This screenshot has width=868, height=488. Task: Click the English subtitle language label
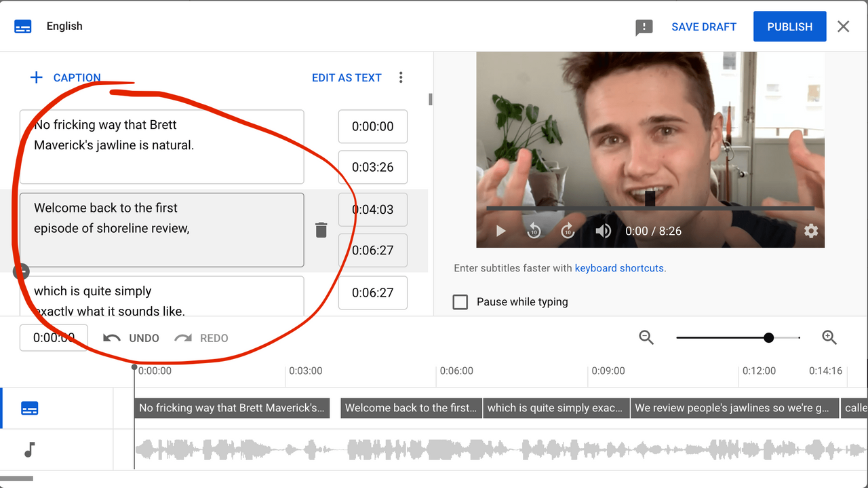pyautogui.click(x=64, y=26)
